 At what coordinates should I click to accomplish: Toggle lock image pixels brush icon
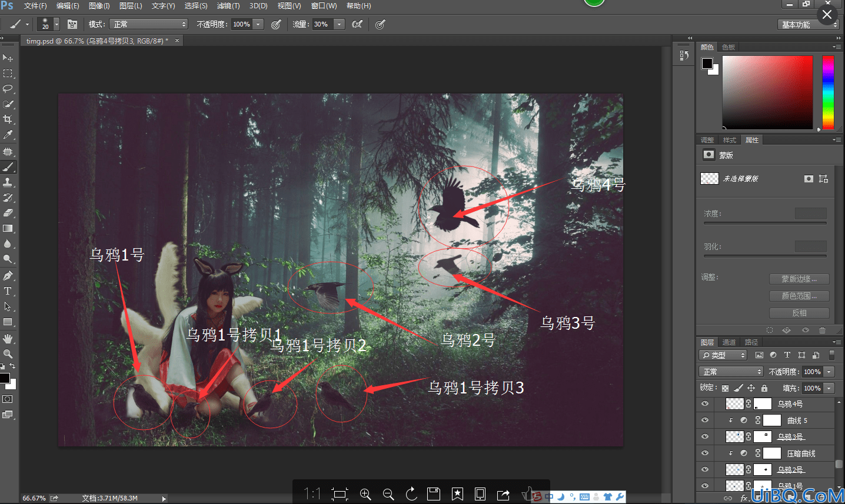(738, 388)
